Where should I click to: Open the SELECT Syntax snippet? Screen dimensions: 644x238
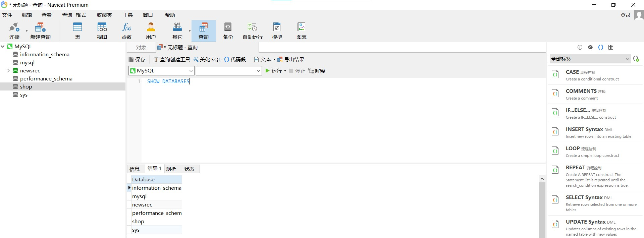596,203
